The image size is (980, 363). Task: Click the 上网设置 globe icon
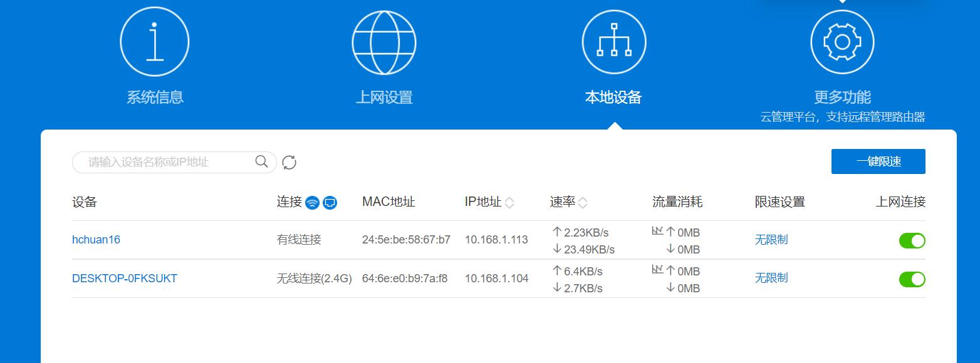(x=384, y=41)
